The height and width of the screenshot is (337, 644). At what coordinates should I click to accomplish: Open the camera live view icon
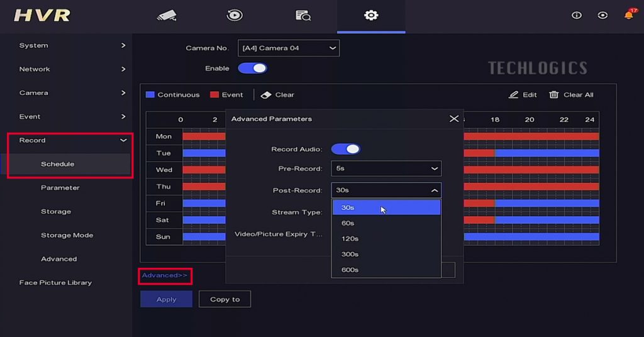coord(167,15)
